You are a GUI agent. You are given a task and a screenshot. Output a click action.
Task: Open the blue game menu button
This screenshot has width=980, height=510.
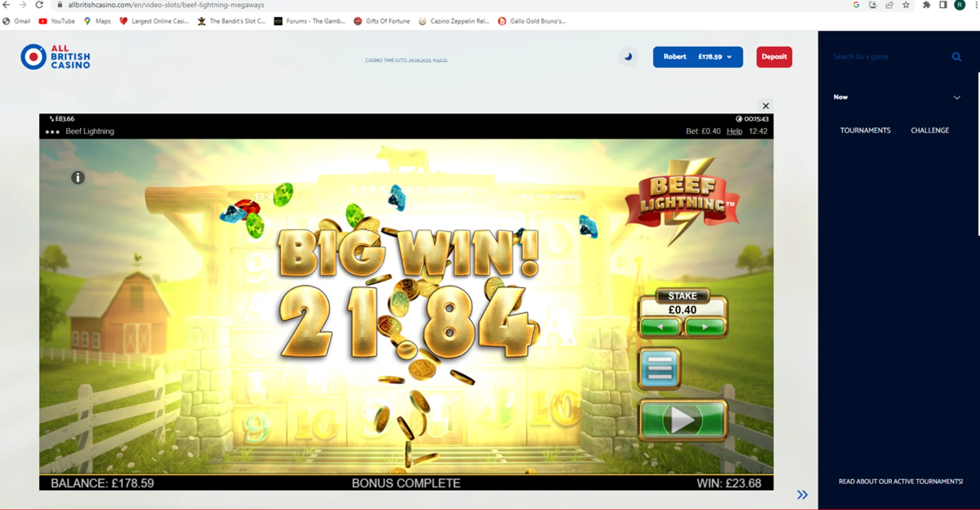[x=659, y=369]
